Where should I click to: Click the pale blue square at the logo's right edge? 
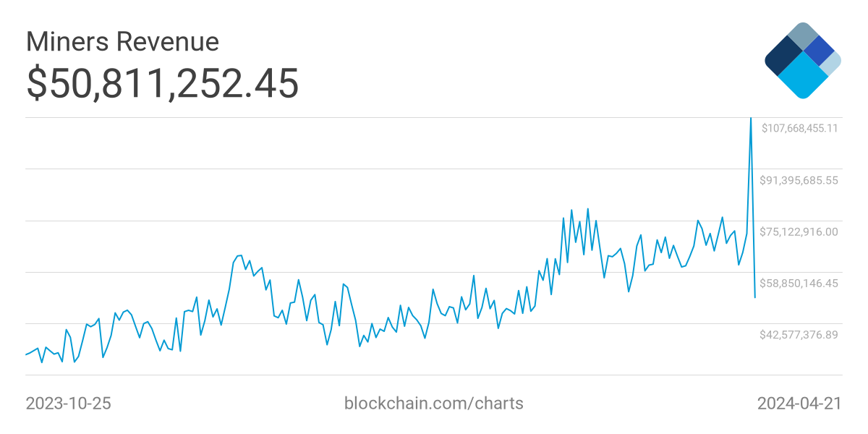832,63
